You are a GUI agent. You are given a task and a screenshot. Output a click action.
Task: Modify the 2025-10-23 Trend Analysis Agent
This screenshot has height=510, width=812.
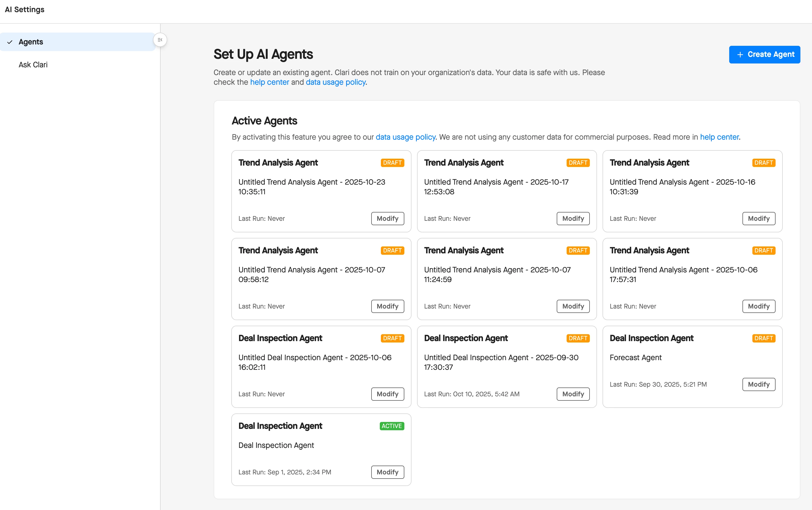click(387, 218)
